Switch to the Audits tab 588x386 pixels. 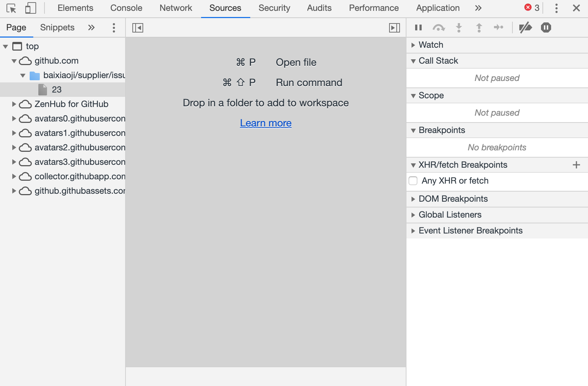(x=319, y=8)
